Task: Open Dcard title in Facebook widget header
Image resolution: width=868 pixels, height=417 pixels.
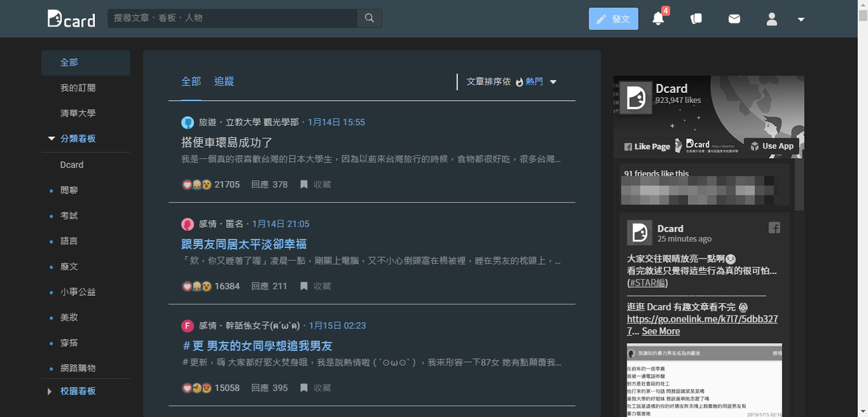Action: tap(671, 89)
